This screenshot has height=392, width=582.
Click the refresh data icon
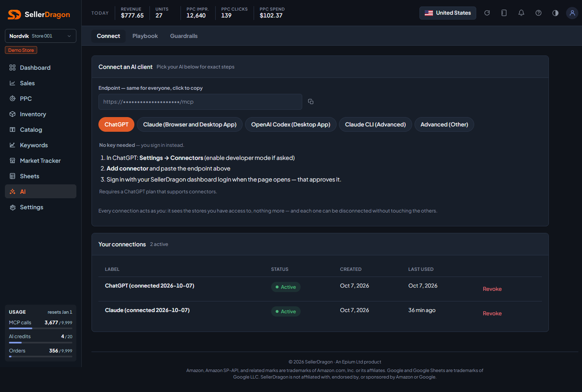[x=487, y=13]
